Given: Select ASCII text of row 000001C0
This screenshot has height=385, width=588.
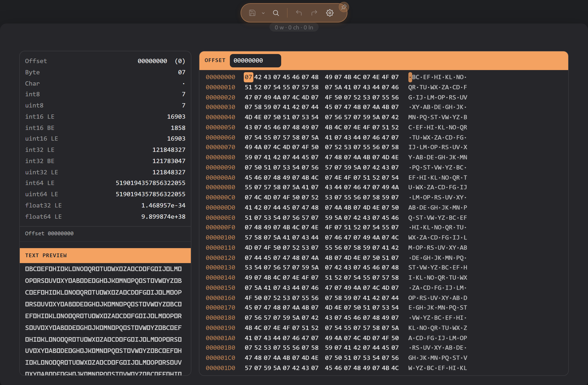Looking at the screenshot, I should pyautogui.click(x=438, y=358).
